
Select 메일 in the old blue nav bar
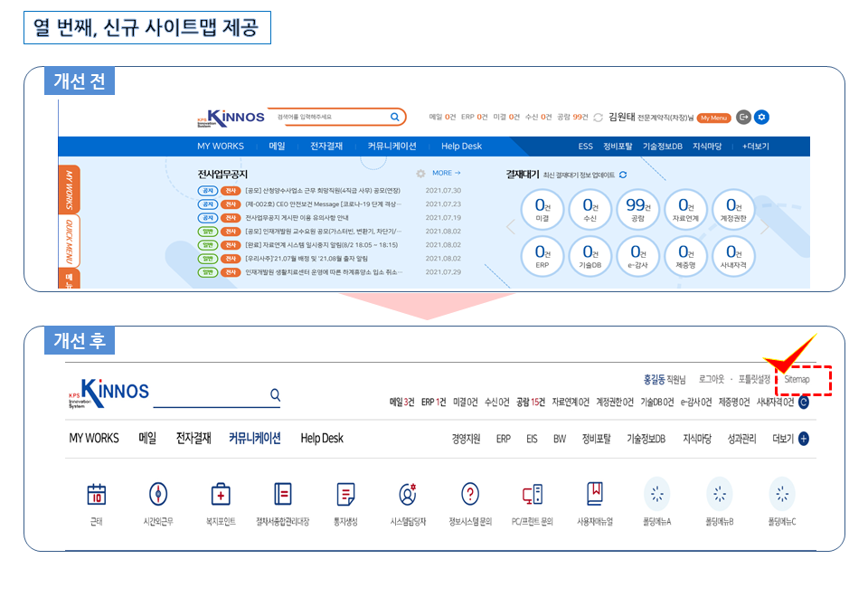(277, 147)
